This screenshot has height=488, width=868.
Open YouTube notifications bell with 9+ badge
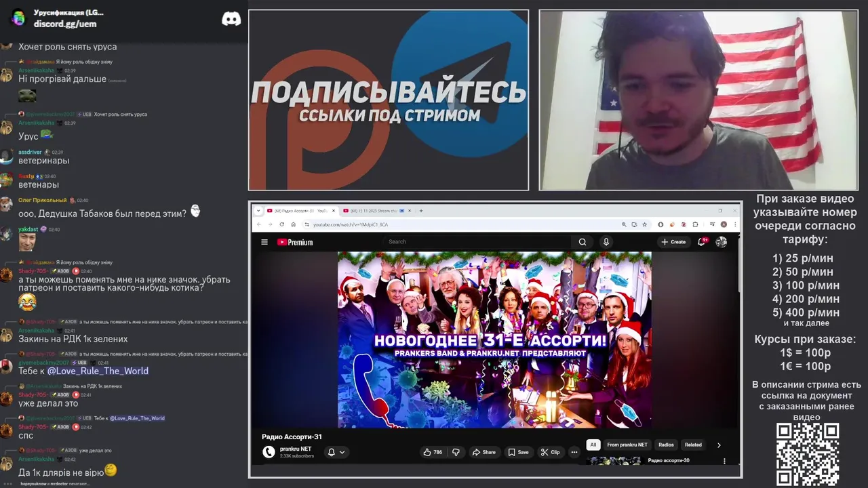(x=702, y=241)
